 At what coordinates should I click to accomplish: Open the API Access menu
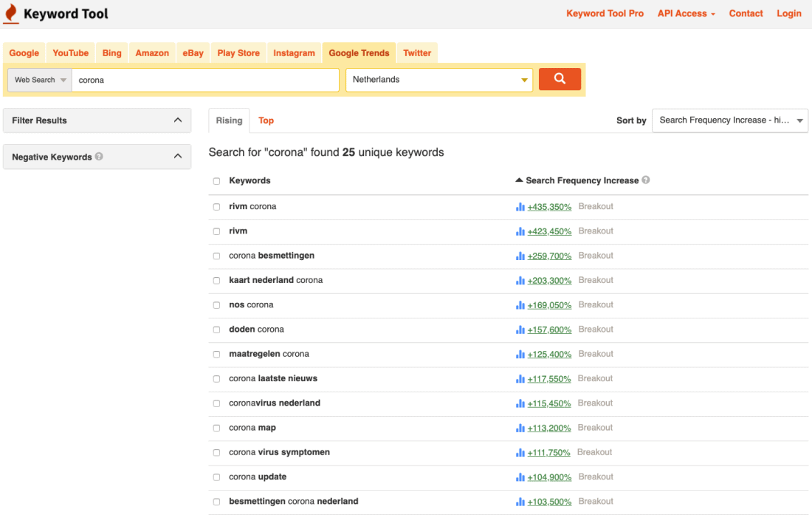click(x=687, y=13)
